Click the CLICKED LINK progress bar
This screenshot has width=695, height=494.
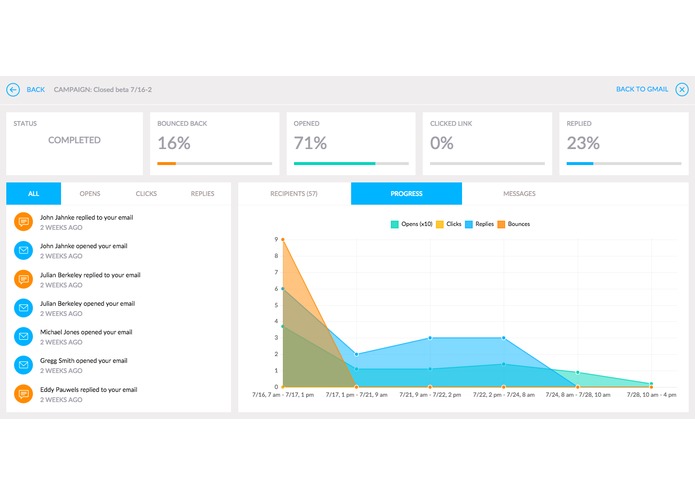(487, 163)
